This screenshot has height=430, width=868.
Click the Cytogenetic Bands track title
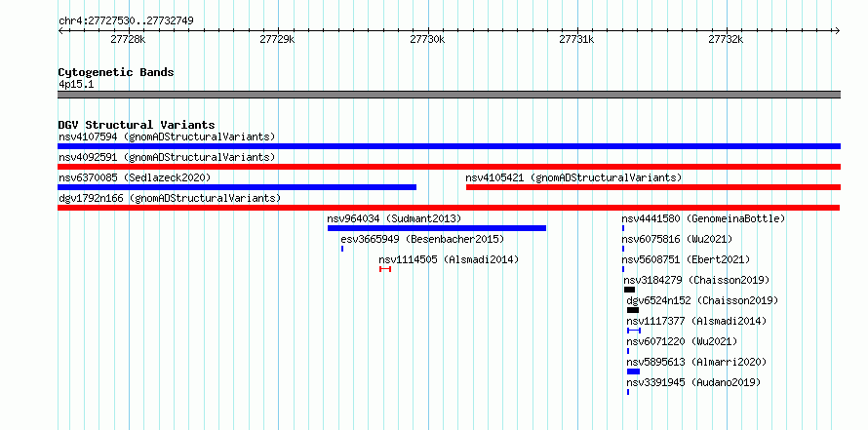[x=116, y=72]
